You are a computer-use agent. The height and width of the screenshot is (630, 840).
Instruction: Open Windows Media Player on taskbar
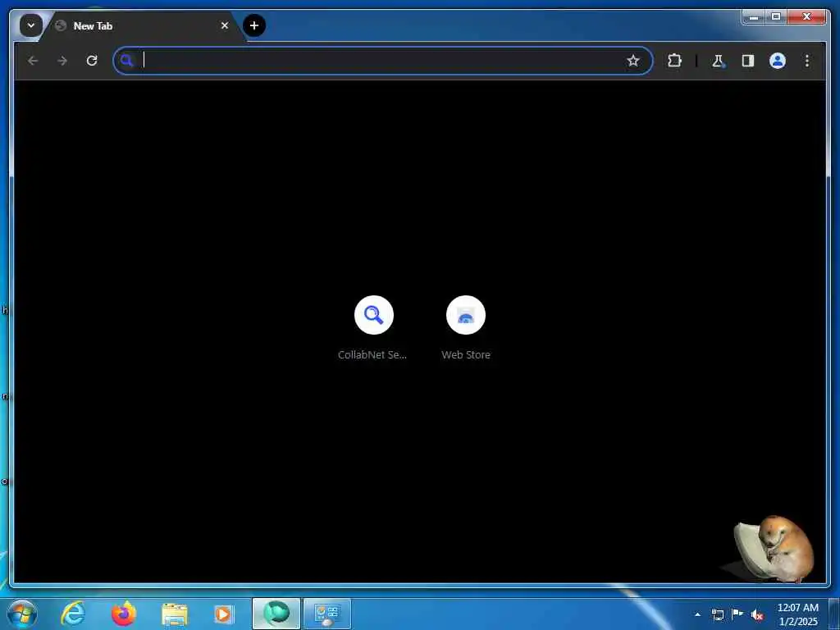point(224,614)
